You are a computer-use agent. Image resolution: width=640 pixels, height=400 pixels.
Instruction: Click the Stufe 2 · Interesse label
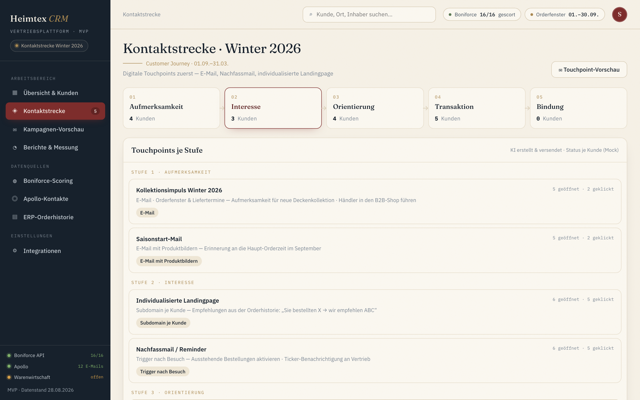click(x=162, y=282)
